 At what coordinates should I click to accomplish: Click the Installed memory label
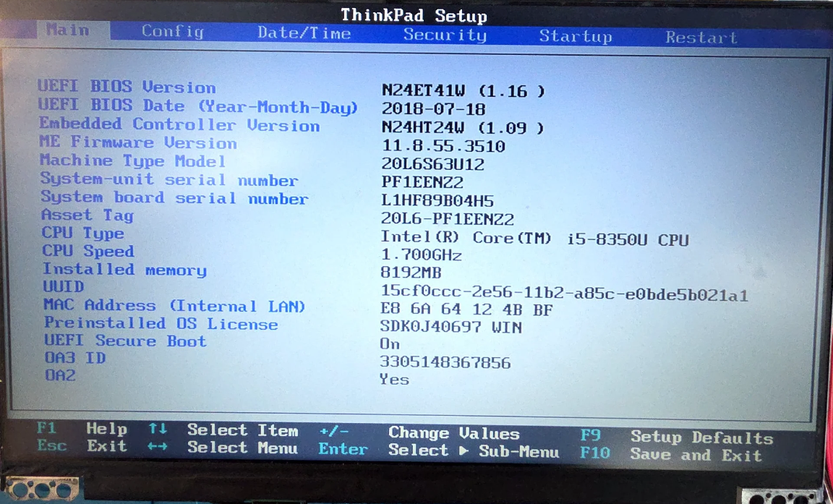pos(125,270)
